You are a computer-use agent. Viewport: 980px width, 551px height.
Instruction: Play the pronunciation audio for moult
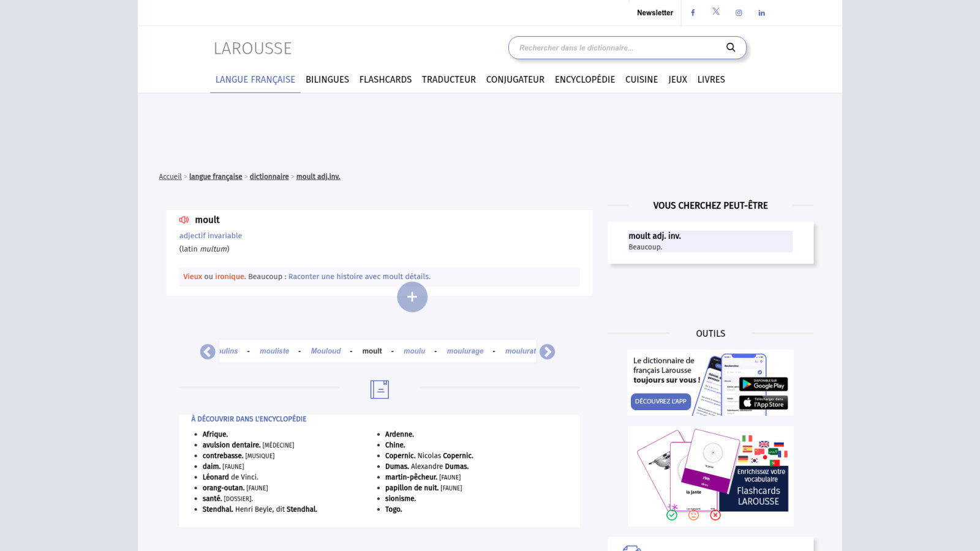pyautogui.click(x=184, y=220)
